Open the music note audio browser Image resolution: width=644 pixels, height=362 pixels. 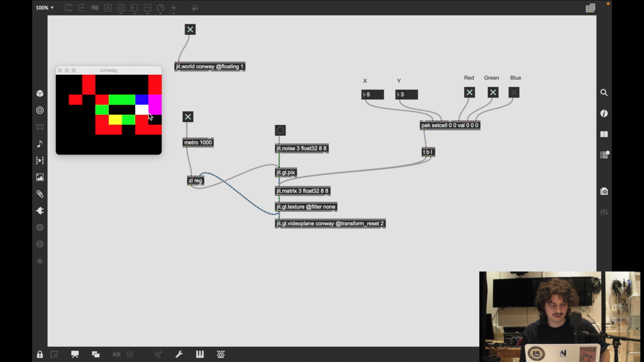pyautogui.click(x=40, y=143)
